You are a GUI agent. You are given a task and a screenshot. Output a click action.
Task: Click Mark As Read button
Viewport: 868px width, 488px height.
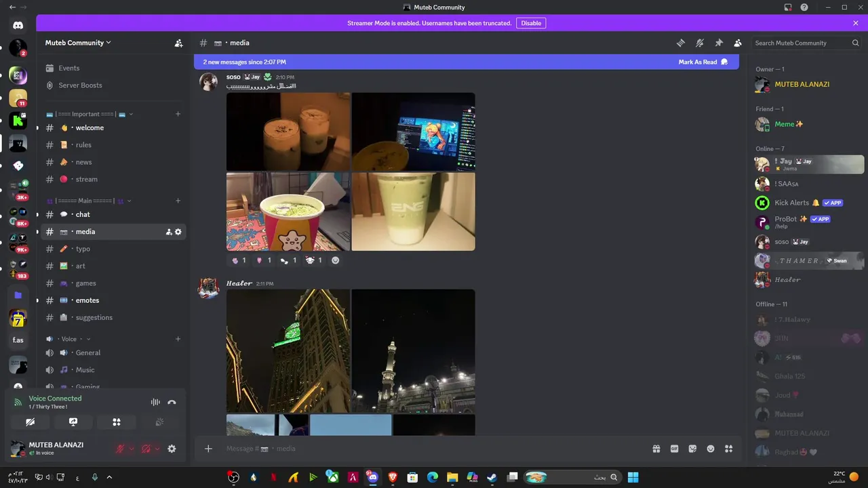(x=703, y=62)
